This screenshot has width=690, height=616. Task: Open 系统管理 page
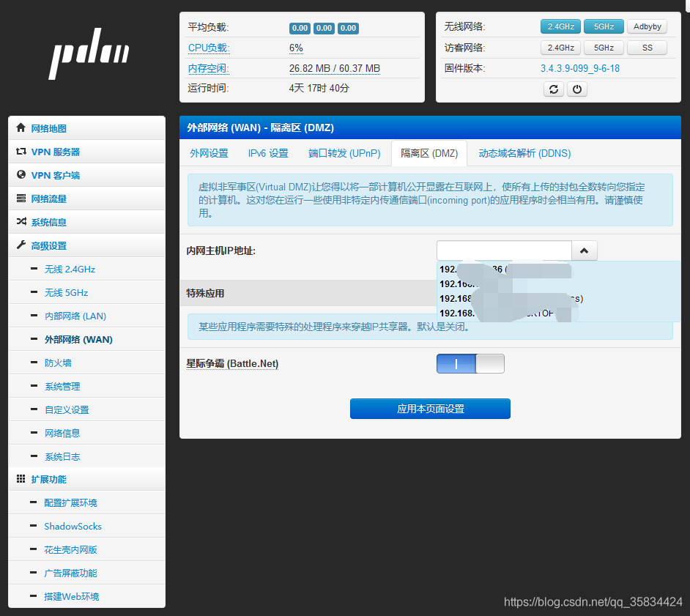tap(86, 386)
